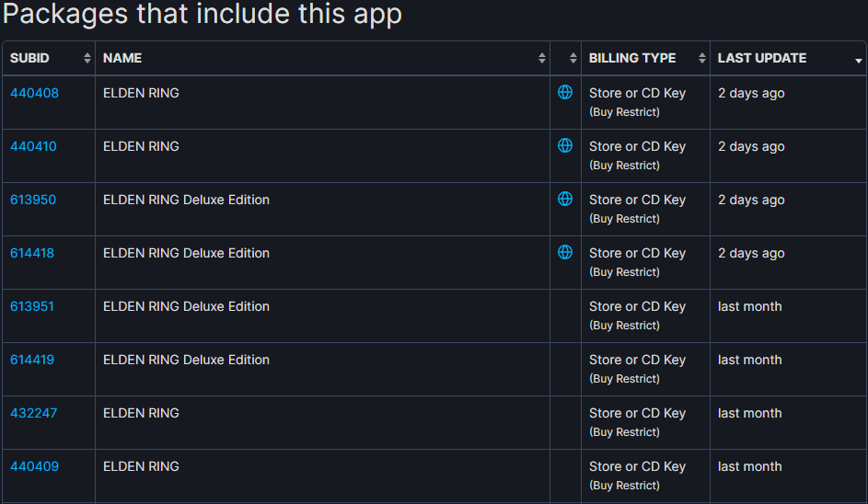Sort table by NAME column arrows
Image resolution: width=868 pixels, height=504 pixels.
click(542, 58)
